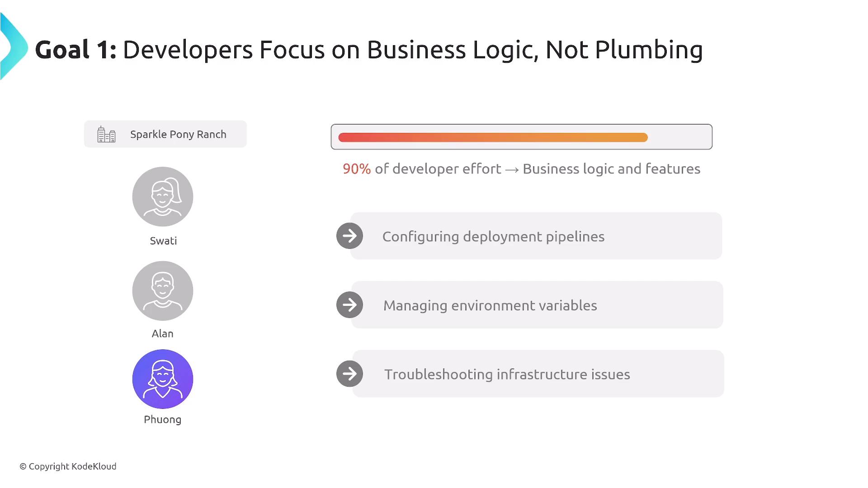The height and width of the screenshot is (488, 868).
Task: Click the Alan name label
Action: tap(162, 333)
